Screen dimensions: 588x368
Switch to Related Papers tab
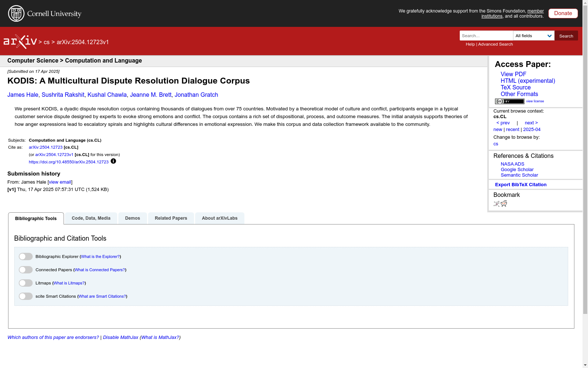171,218
